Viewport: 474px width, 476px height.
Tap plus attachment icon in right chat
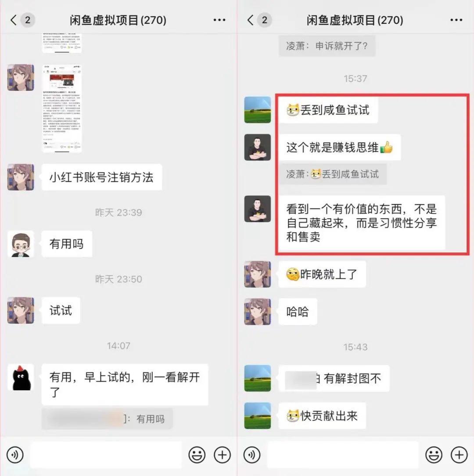coord(459,455)
